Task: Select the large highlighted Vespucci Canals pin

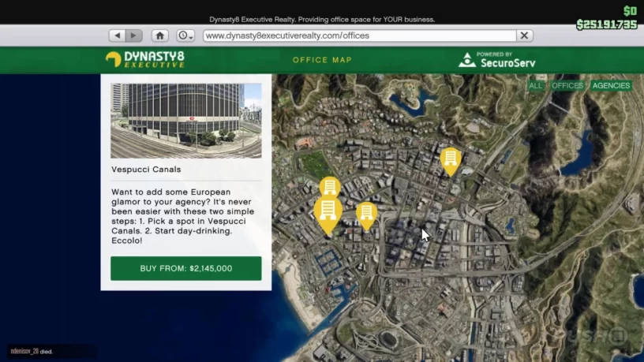Action: pyautogui.click(x=328, y=213)
